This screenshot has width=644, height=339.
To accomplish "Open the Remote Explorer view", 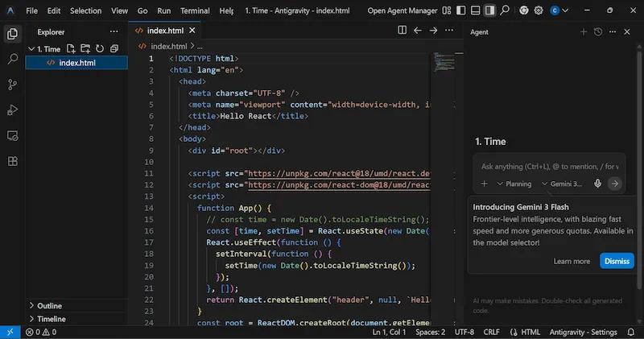I will [x=12, y=135].
